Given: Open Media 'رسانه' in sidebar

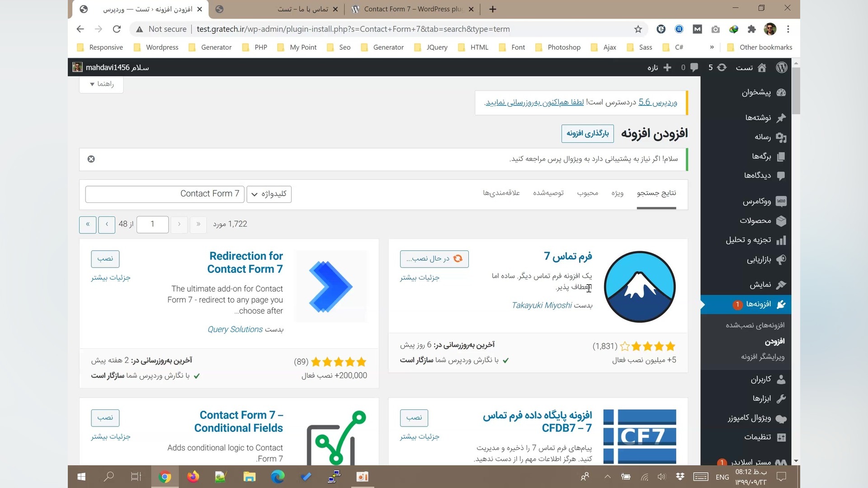Looking at the screenshot, I should pyautogui.click(x=770, y=137).
